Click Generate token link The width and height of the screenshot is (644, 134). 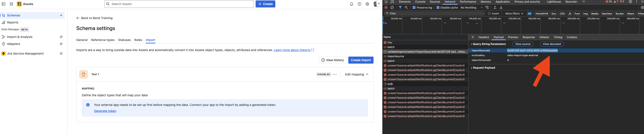pyautogui.click(x=105, y=111)
